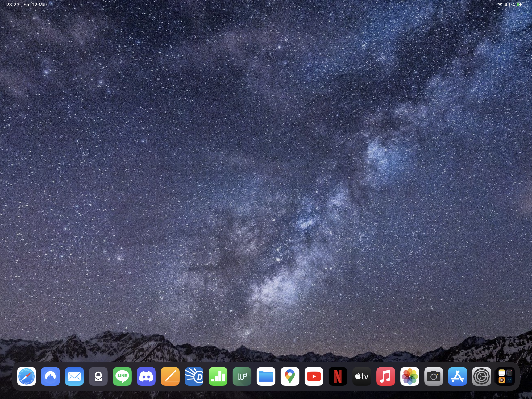The width and height of the screenshot is (532, 399).
Task: Launch Netflix from the dock
Action: 338,376
